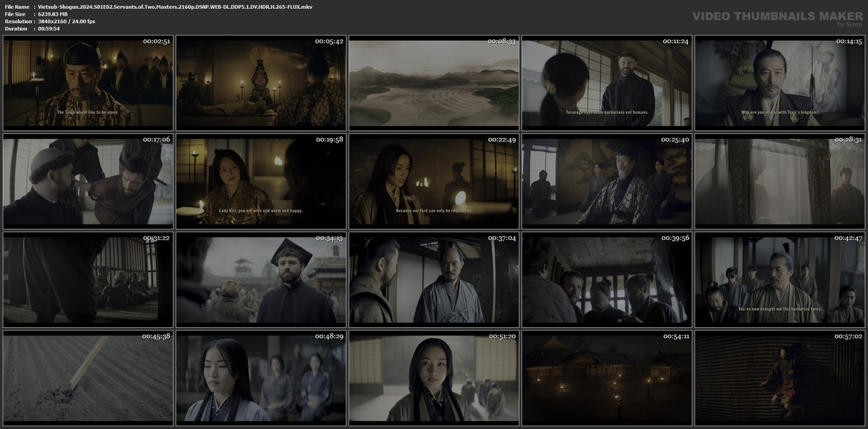Select the thumbnail stamped 00:31:22
Image resolution: width=868 pixels, height=429 pixels.
87,279
